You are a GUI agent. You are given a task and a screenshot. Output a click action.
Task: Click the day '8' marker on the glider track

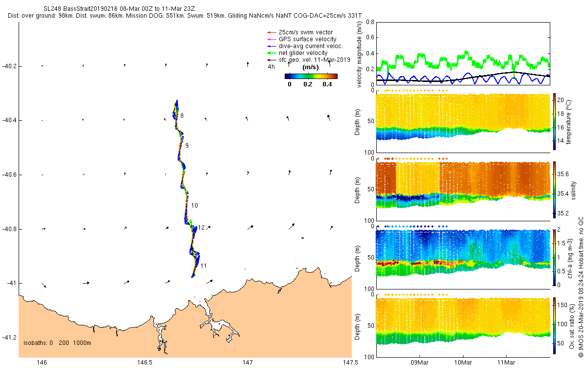[x=182, y=116]
